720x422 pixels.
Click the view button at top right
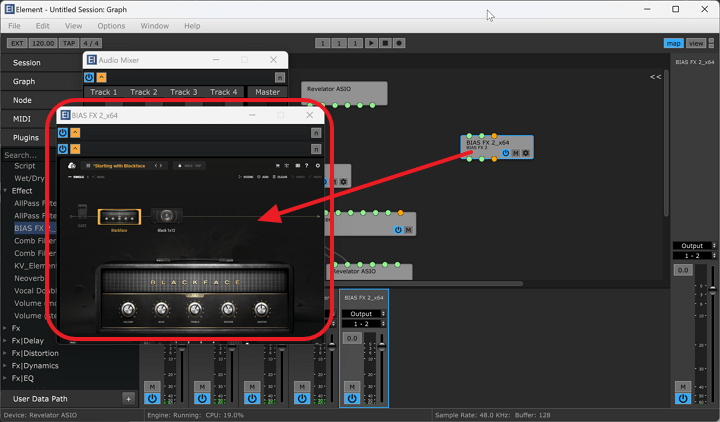tap(696, 43)
